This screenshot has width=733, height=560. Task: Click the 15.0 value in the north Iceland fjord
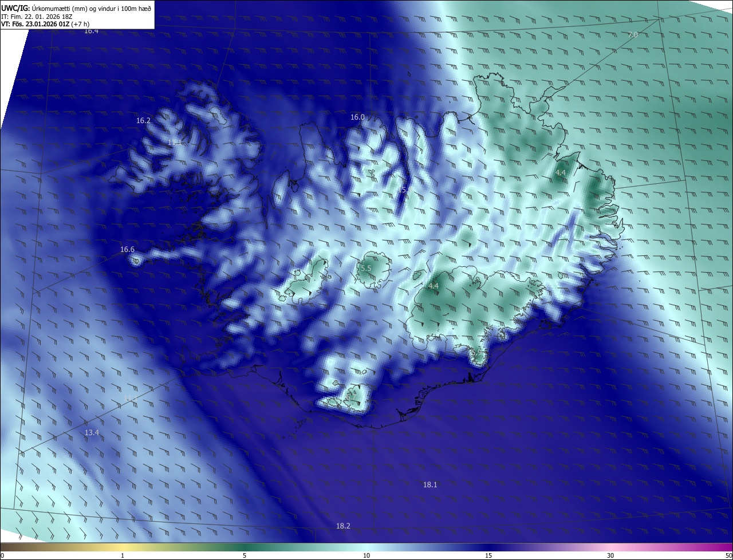tap(405, 190)
